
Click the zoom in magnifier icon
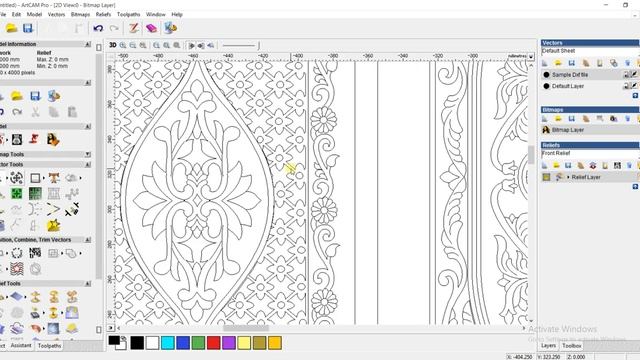tap(123, 45)
